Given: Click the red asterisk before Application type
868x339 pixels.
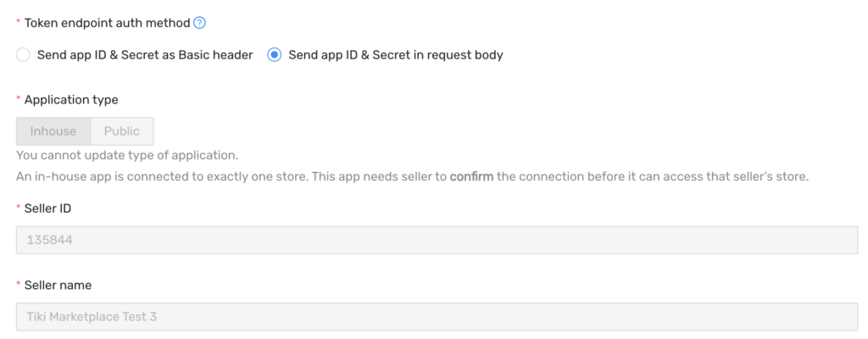Looking at the screenshot, I should [x=19, y=99].
